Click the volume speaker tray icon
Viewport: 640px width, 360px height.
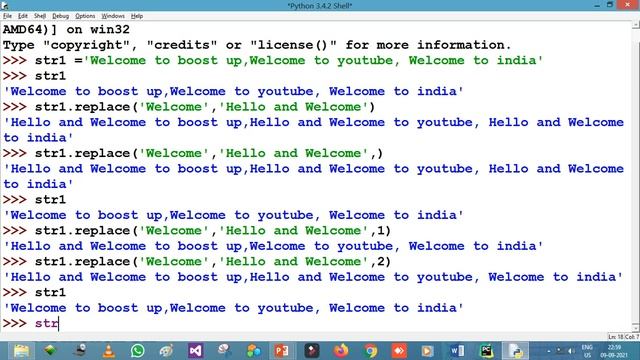click(571, 351)
